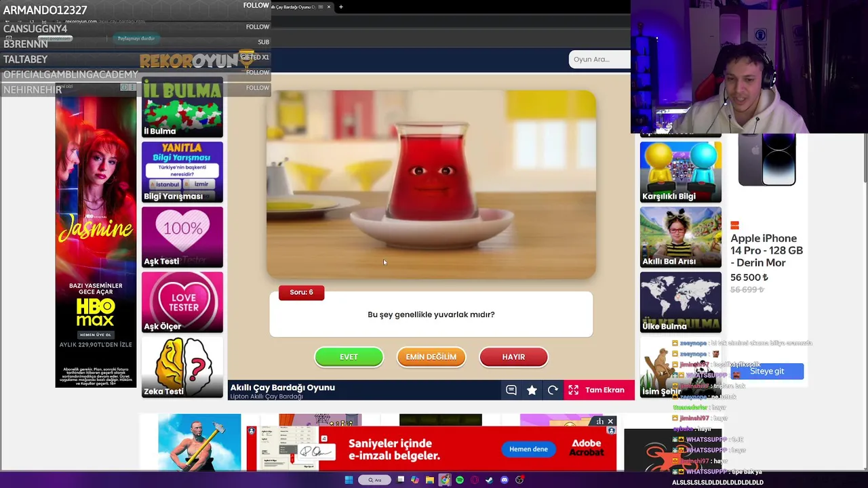
Task: Open the Windows Start menu
Action: click(x=349, y=480)
